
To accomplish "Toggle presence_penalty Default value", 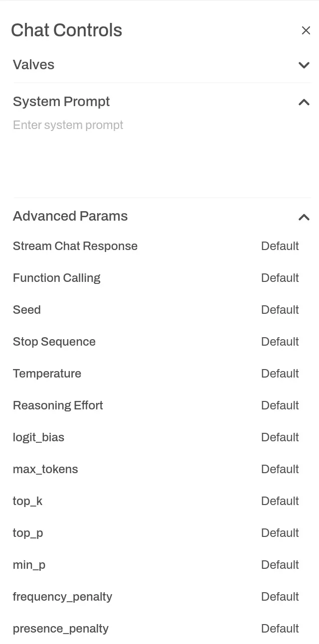I will (280, 629).
